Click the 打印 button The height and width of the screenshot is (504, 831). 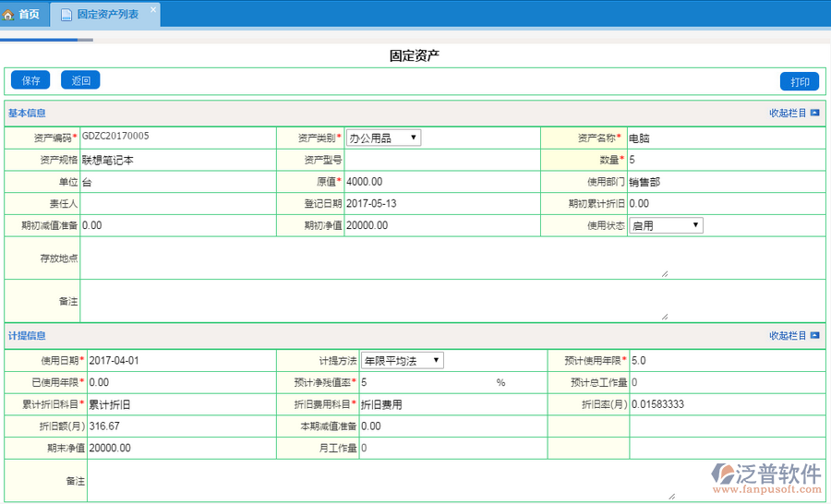click(799, 82)
